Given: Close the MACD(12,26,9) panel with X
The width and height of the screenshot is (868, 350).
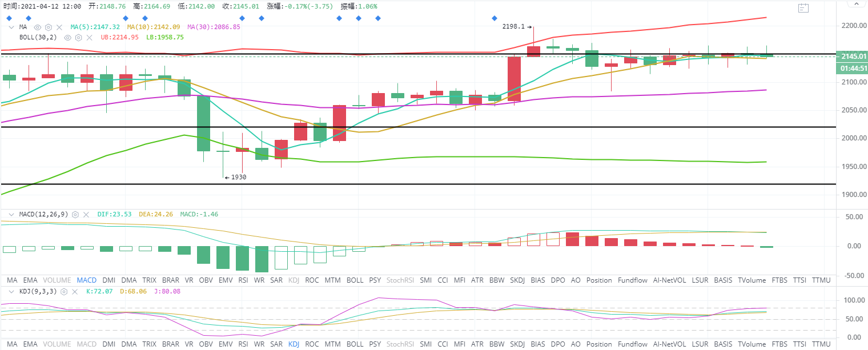Looking at the screenshot, I should click(86, 214).
